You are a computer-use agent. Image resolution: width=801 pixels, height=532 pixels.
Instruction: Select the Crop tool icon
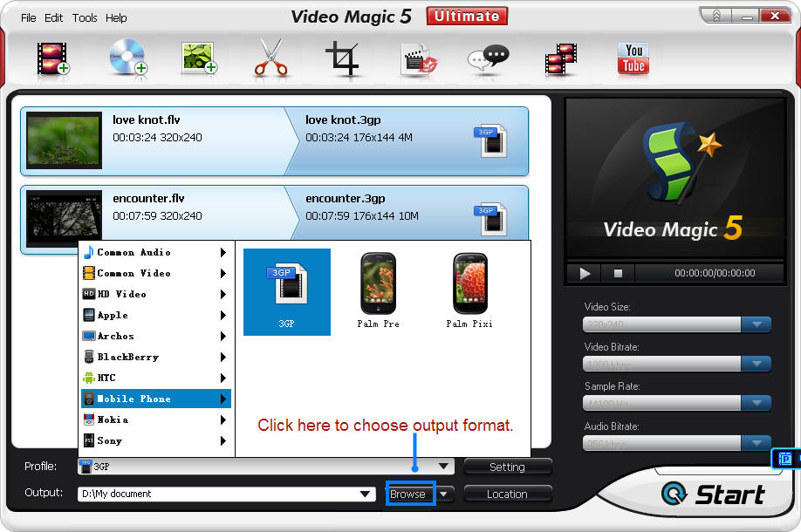tap(342, 58)
